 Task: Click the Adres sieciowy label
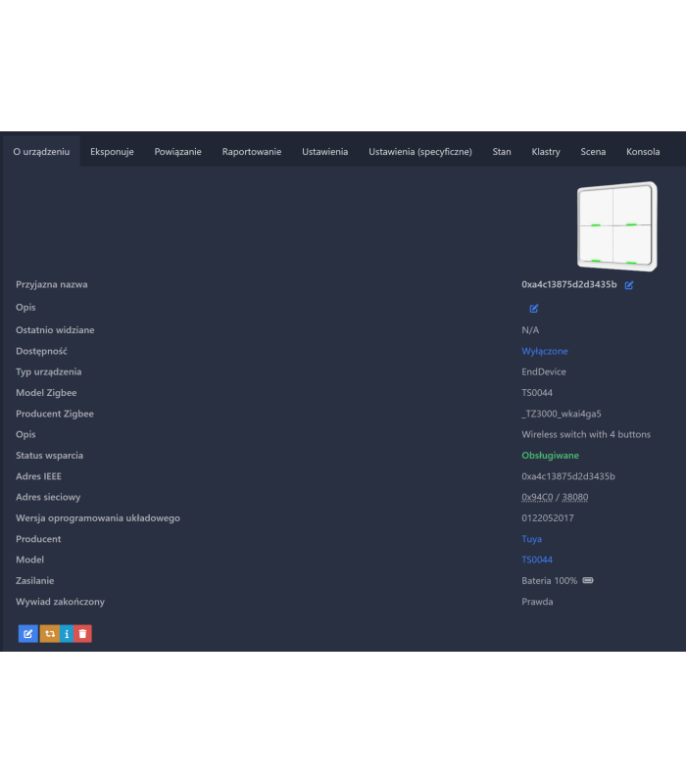coord(48,497)
